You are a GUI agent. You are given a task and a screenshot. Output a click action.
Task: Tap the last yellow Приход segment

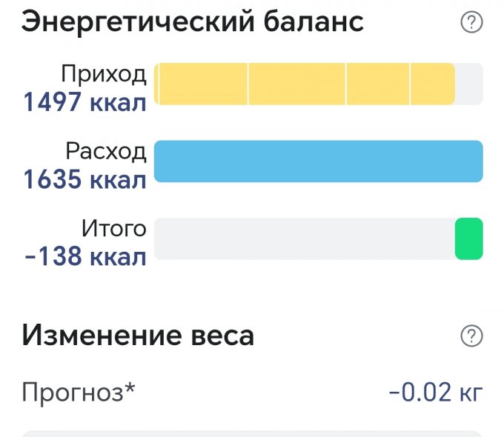coord(432,84)
